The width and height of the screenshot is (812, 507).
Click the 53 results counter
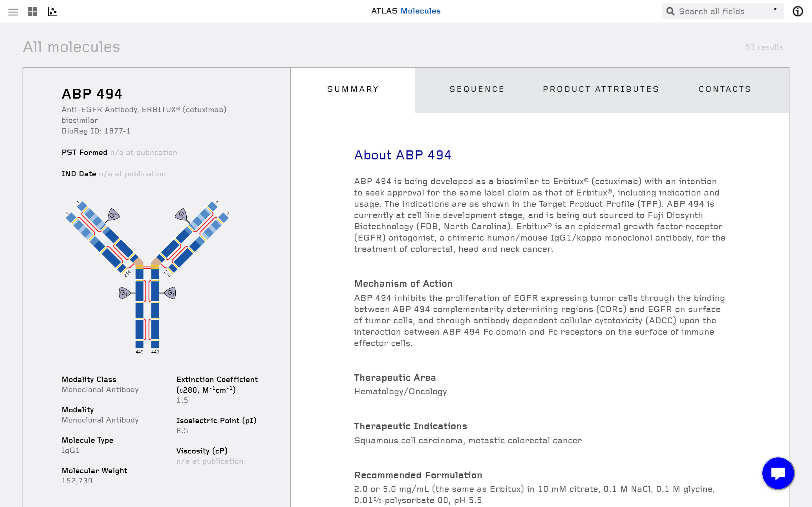pos(764,47)
